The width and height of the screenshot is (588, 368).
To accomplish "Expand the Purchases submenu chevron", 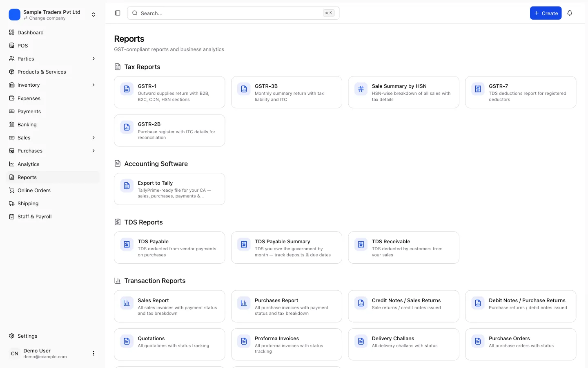I will 94,151.
